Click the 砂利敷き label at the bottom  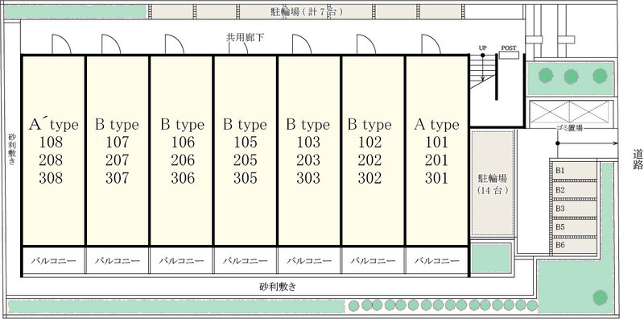(x=278, y=287)
